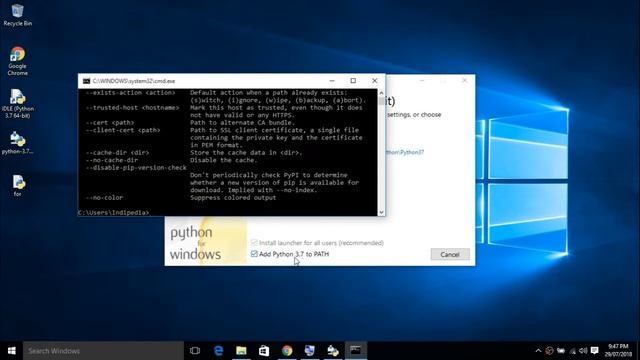The image size is (640, 360).
Task: Click the '--disable-pip-version-check' option text
Action: [x=136, y=168]
